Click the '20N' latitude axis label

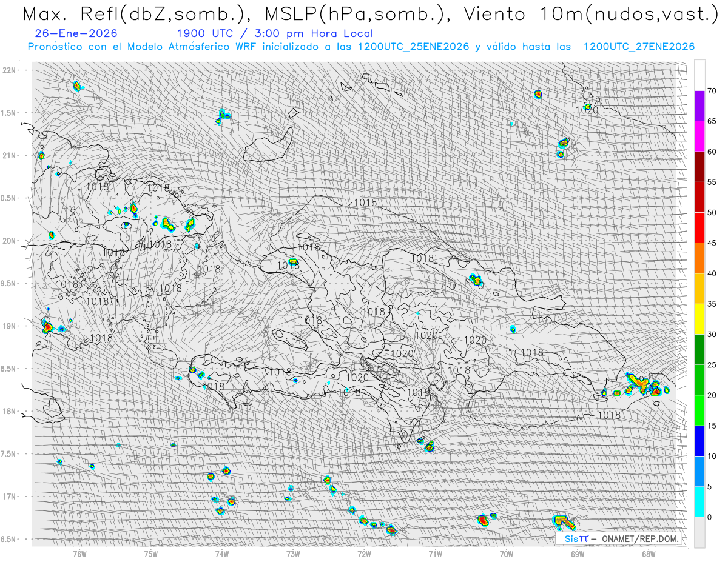10,241
